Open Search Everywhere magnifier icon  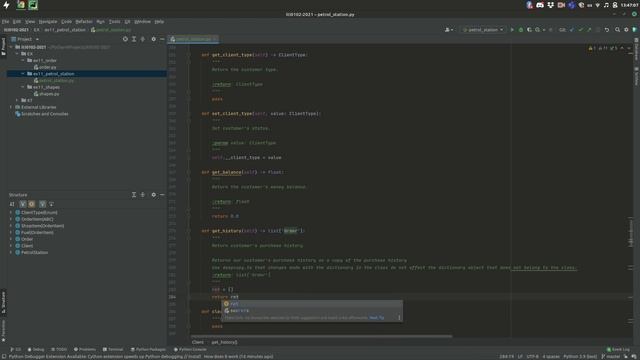coord(618,30)
